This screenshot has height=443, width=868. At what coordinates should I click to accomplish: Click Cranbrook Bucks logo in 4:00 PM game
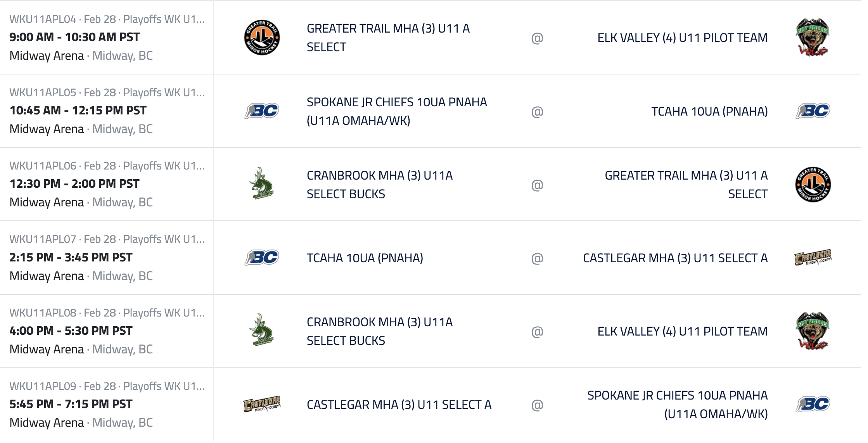[262, 331]
